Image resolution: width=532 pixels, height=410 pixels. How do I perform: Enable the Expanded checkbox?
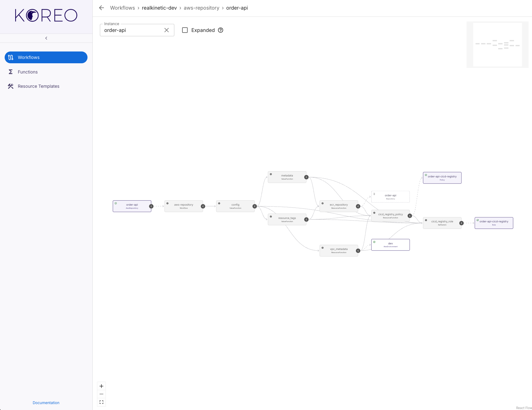click(x=185, y=30)
